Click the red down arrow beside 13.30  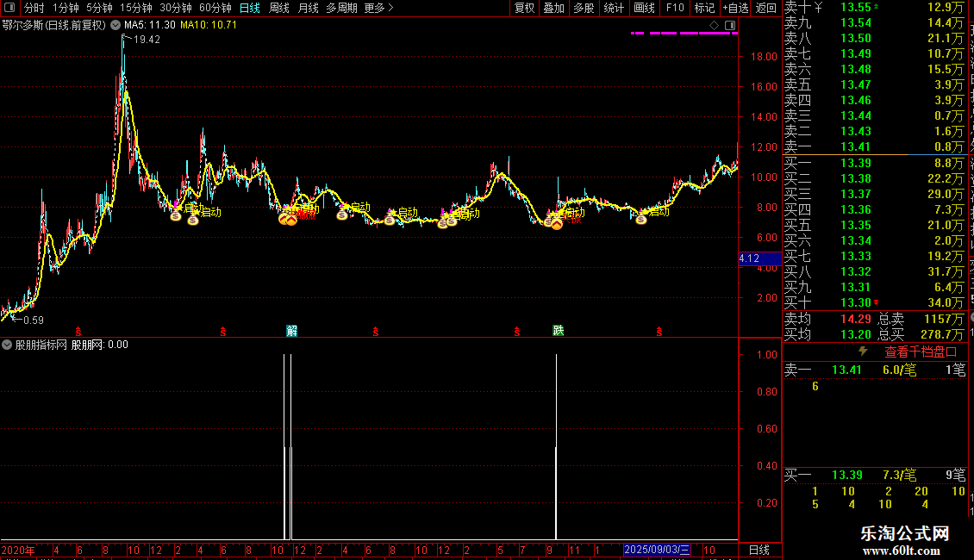tap(876, 303)
